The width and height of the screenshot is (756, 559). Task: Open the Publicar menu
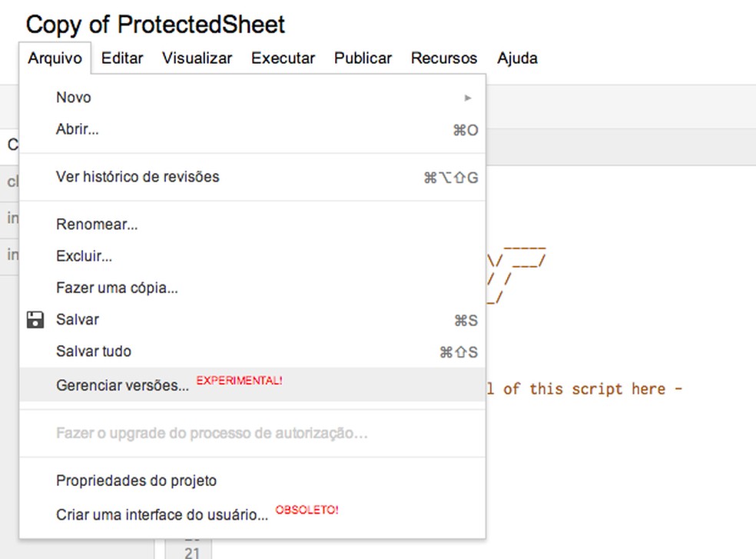363,58
